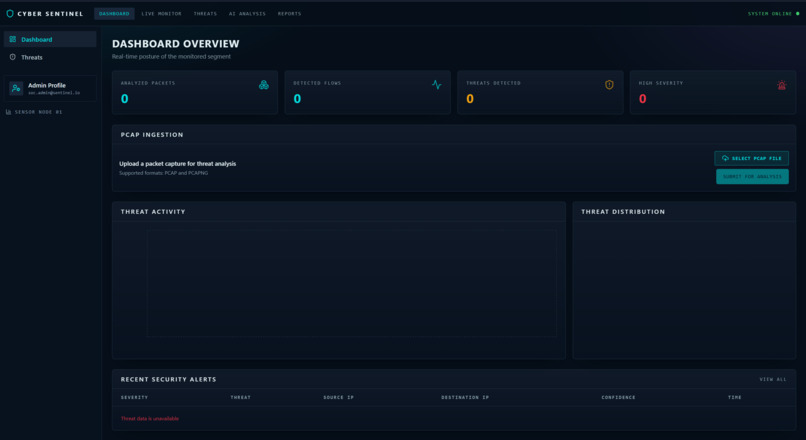This screenshot has height=440, width=806.
Task: Click the Sensor Node #1 label
Action: pos(39,112)
